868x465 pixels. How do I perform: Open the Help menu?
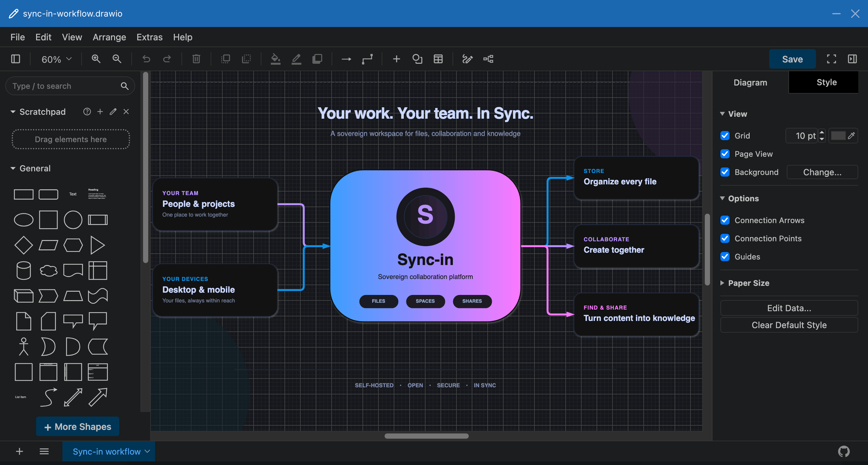[183, 37]
